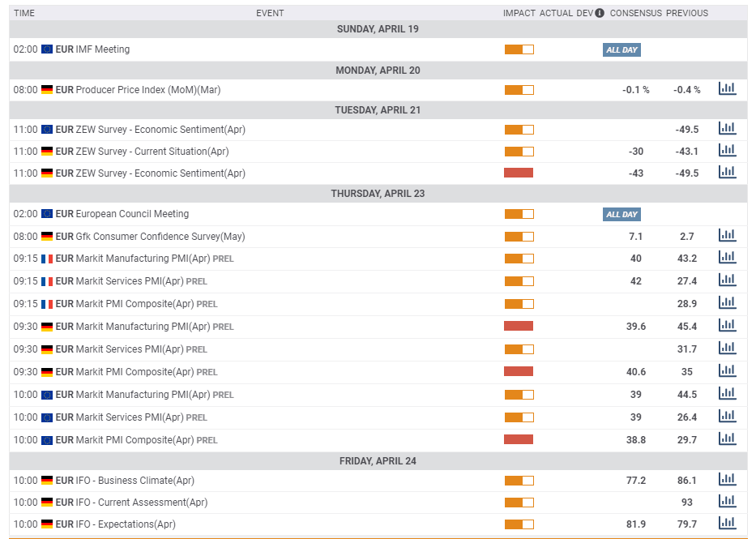Select the CONSENSUS column header

click(635, 13)
